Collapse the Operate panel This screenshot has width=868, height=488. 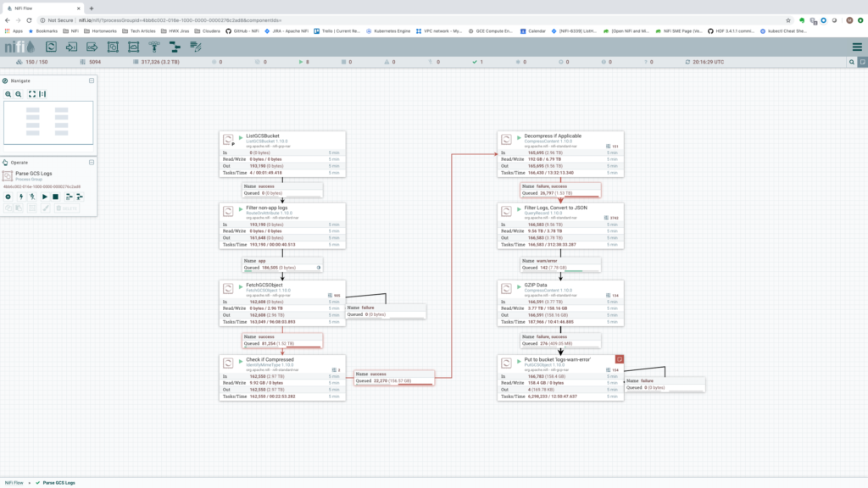91,162
